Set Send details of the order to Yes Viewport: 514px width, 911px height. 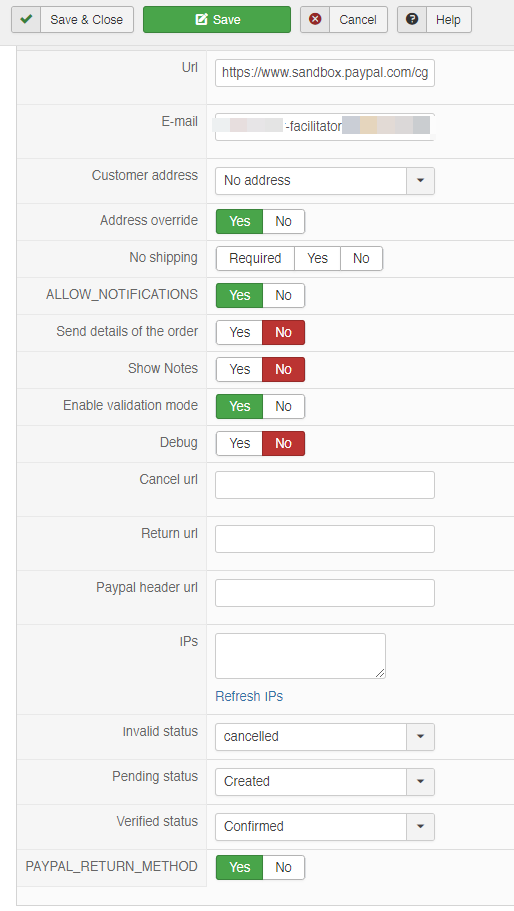click(x=239, y=332)
